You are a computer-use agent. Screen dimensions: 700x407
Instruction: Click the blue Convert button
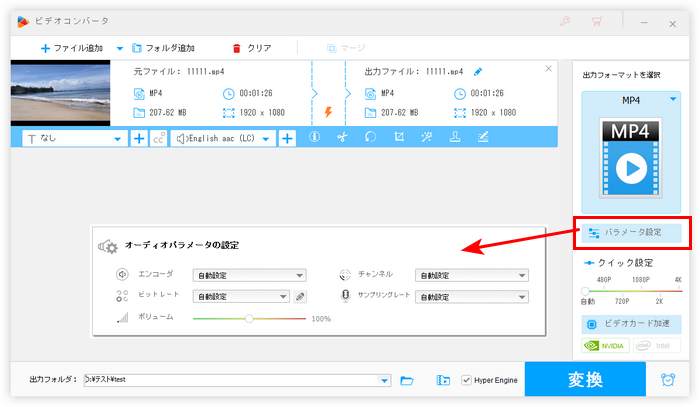(x=585, y=379)
